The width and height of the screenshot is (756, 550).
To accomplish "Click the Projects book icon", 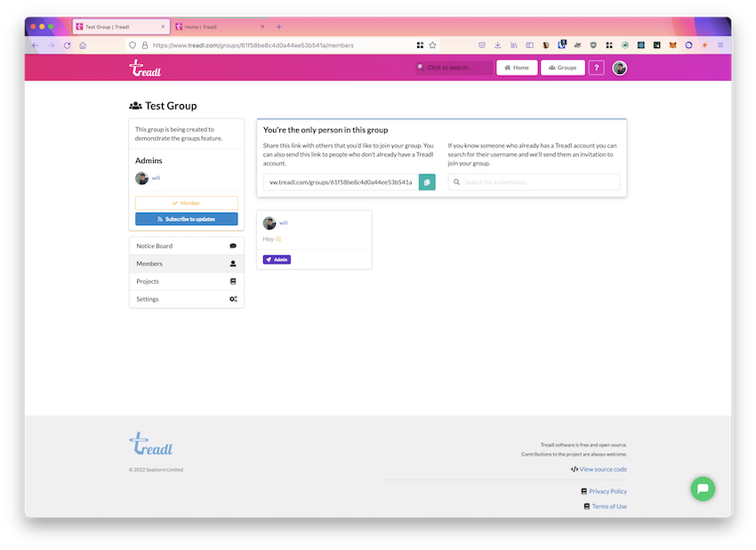I will point(233,281).
